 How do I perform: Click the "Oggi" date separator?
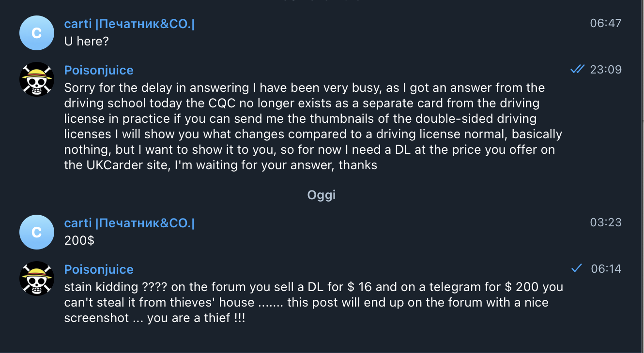322,195
